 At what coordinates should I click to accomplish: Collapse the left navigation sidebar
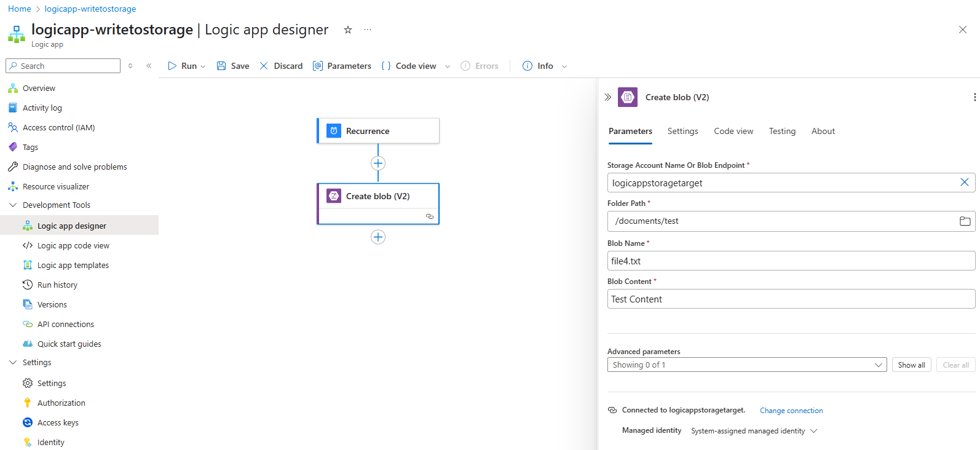[x=149, y=66]
